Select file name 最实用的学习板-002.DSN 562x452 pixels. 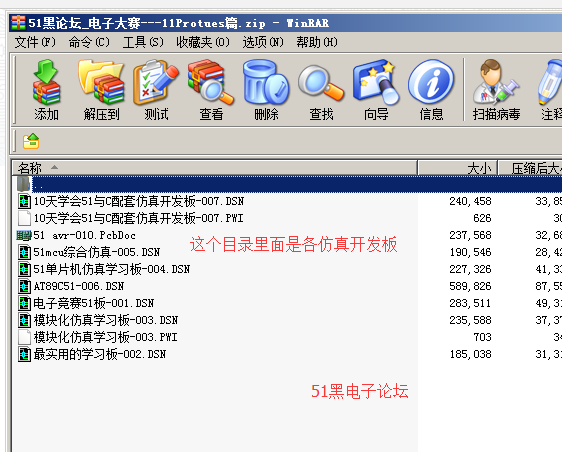point(100,354)
